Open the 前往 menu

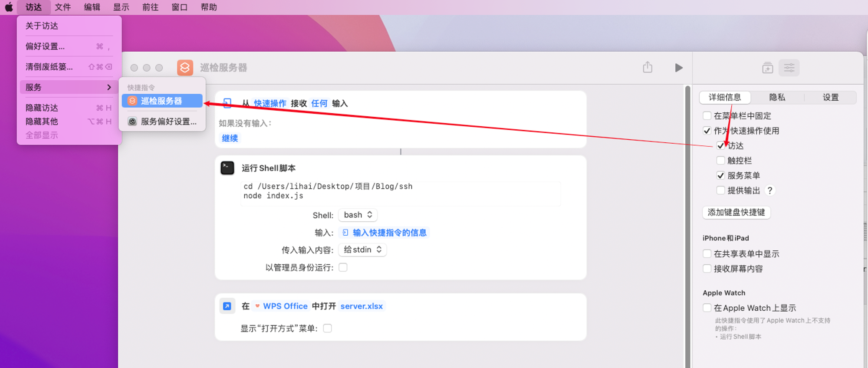[x=150, y=7]
